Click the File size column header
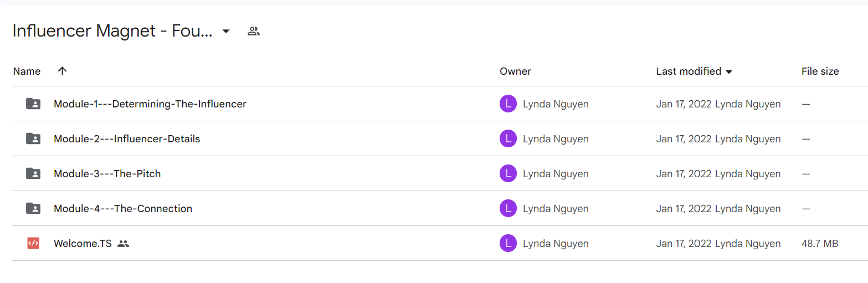Viewport: 868px width, 283px height. (x=820, y=71)
